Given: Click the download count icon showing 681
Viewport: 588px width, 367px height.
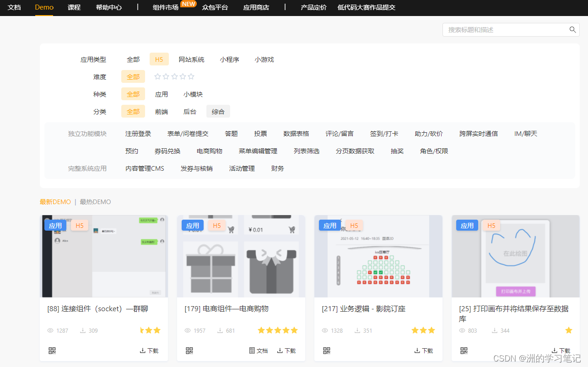Looking at the screenshot, I should [220, 330].
